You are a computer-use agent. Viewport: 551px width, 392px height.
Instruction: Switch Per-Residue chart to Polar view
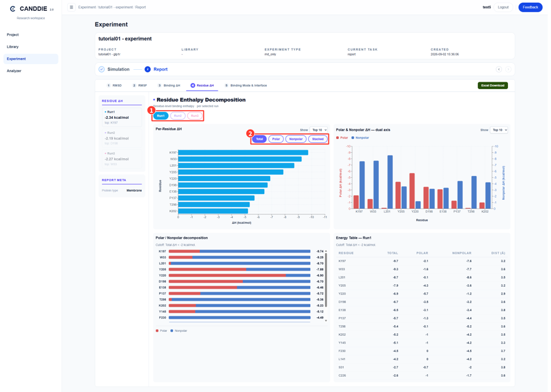tap(276, 139)
